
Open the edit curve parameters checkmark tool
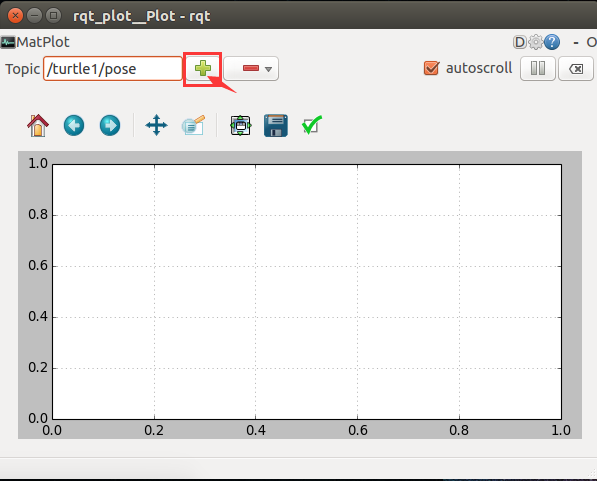coord(312,125)
